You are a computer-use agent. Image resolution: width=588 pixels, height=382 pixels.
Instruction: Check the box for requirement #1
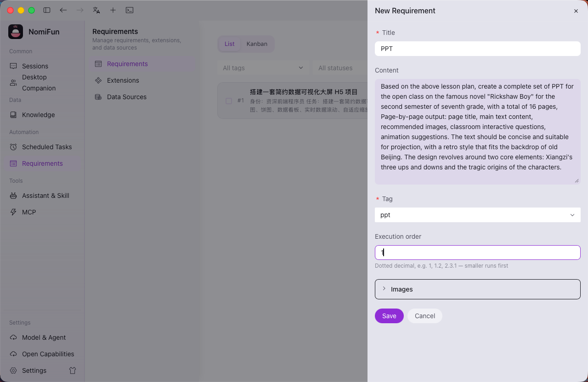pos(229,101)
